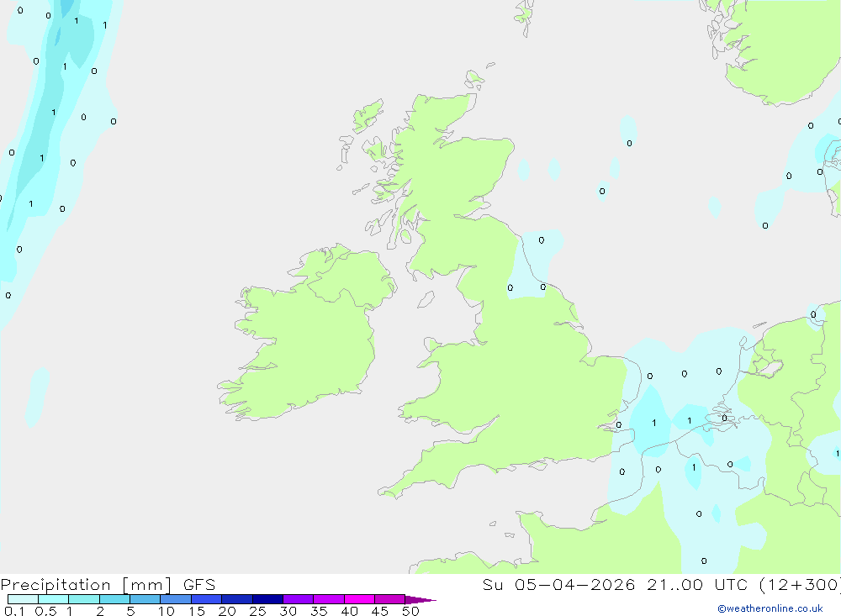
Task: Select the 40–45 mm magenta legend swatch
Action: (359, 599)
